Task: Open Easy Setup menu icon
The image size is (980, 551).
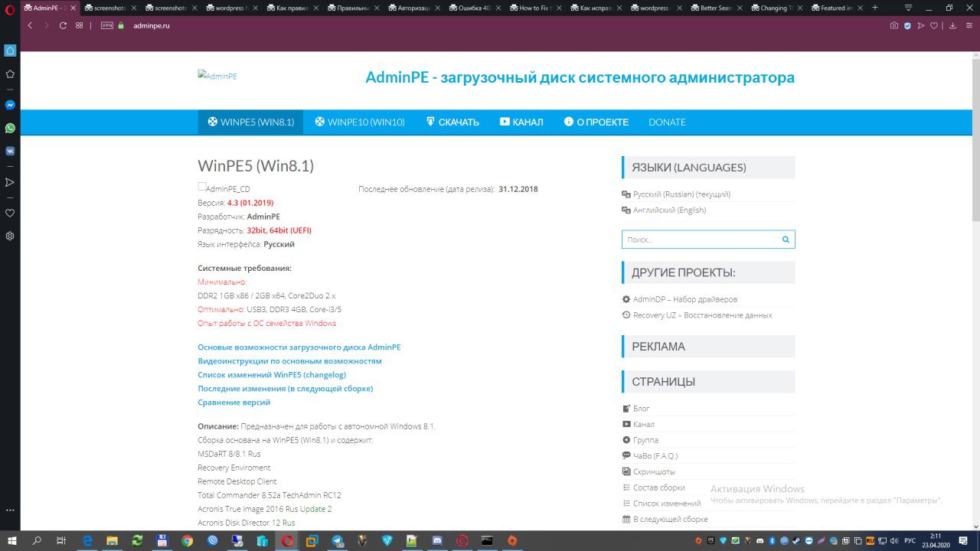Action: (969, 25)
